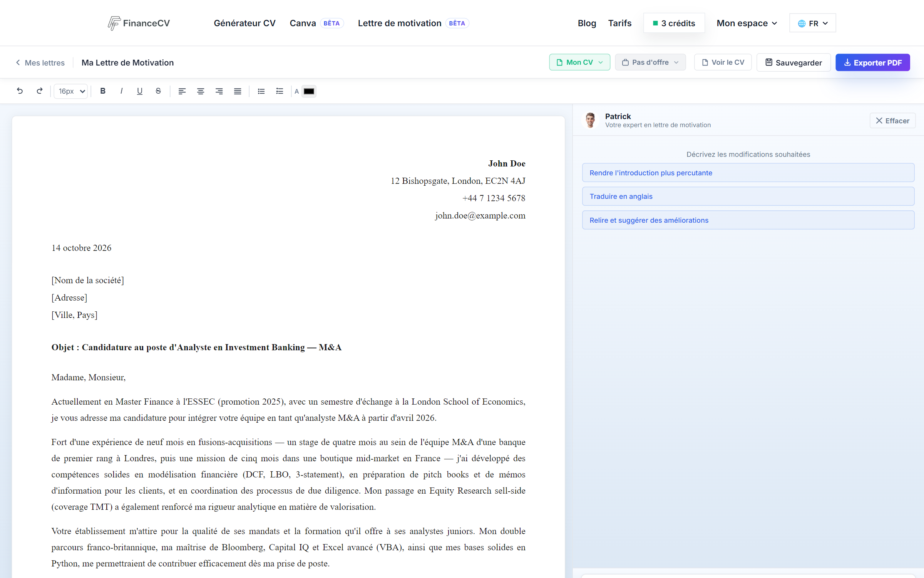Click the '[Nom de la société]' placeholder
This screenshot has width=924, height=578.
pyautogui.click(x=88, y=281)
